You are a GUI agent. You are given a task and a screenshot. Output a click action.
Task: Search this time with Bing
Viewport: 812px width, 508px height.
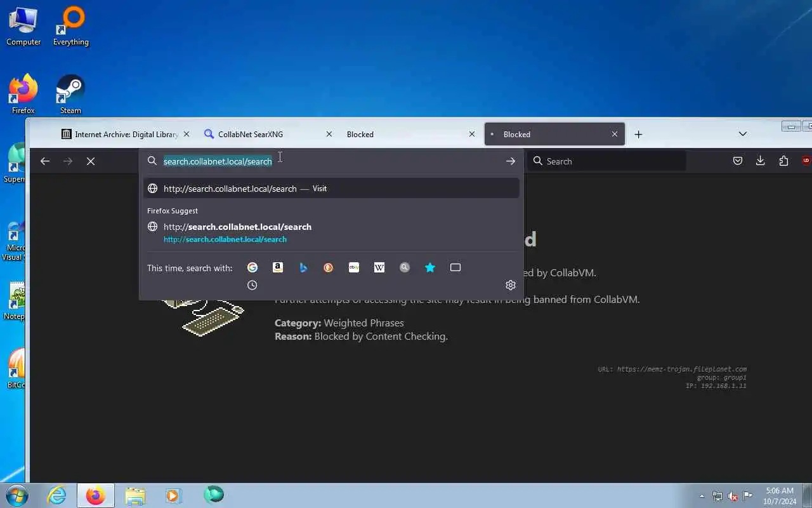coord(303,267)
